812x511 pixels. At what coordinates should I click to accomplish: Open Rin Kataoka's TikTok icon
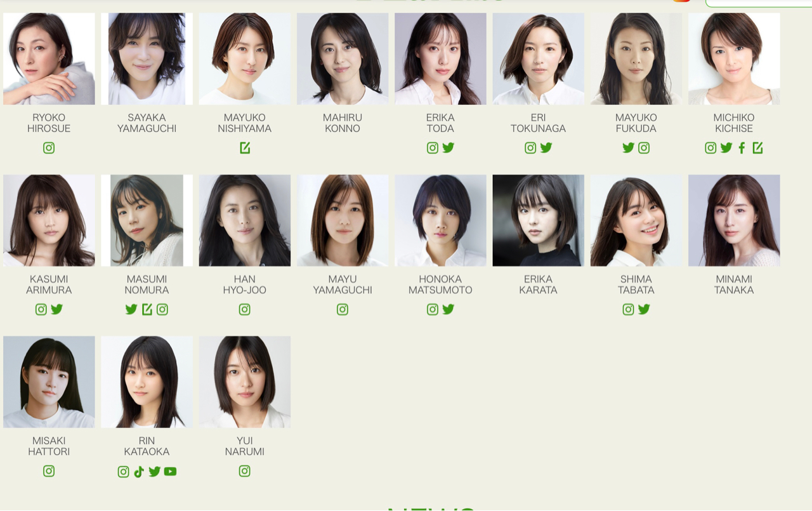(x=139, y=472)
